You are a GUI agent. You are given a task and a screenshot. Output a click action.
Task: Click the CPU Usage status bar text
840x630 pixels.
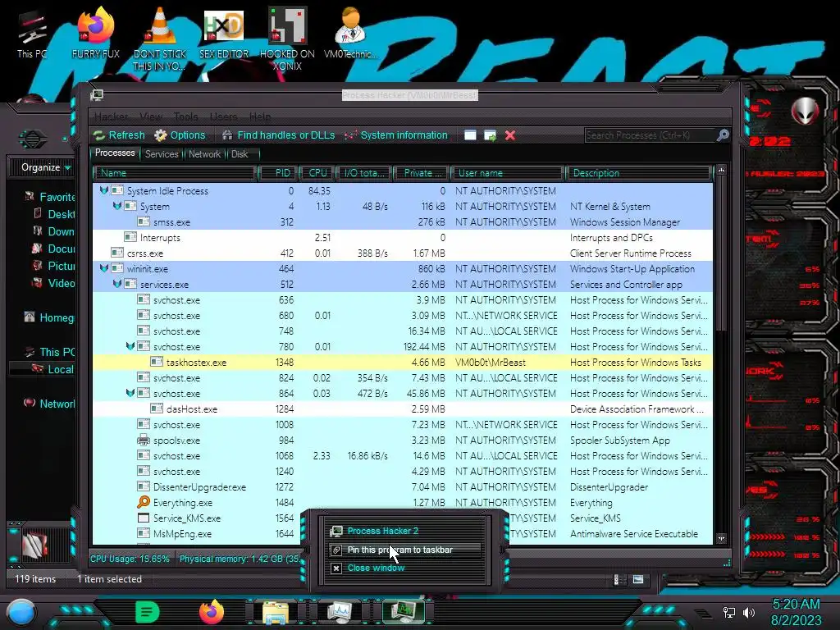130,559
